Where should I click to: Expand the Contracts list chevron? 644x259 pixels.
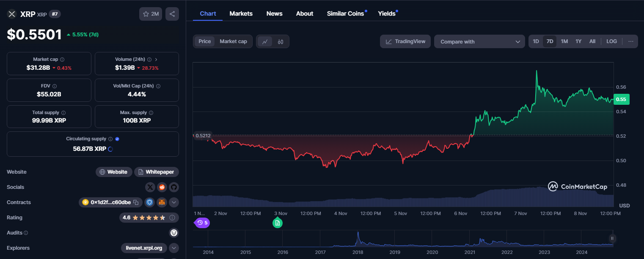click(174, 202)
